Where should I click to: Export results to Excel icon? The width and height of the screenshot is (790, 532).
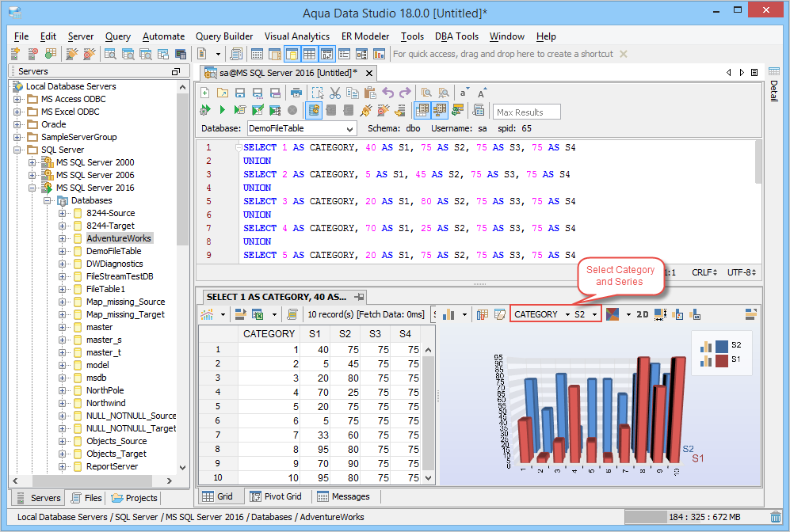[x=258, y=314]
